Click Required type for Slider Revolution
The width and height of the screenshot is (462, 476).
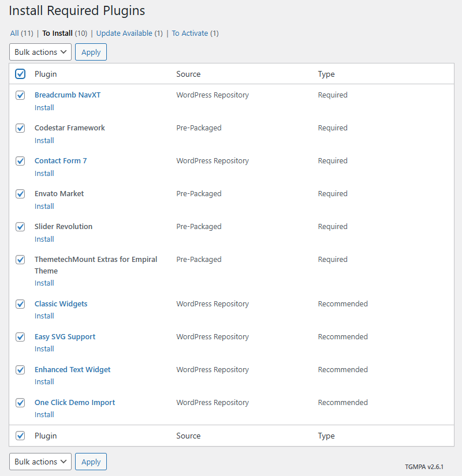333,227
